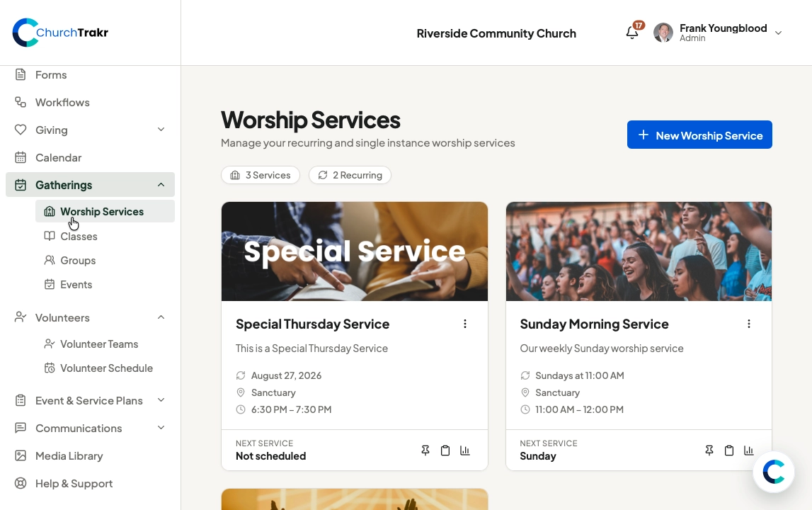The width and height of the screenshot is (812, 510).
Task: Click 'Not scheduled' next service text
Action: [271, 456]
